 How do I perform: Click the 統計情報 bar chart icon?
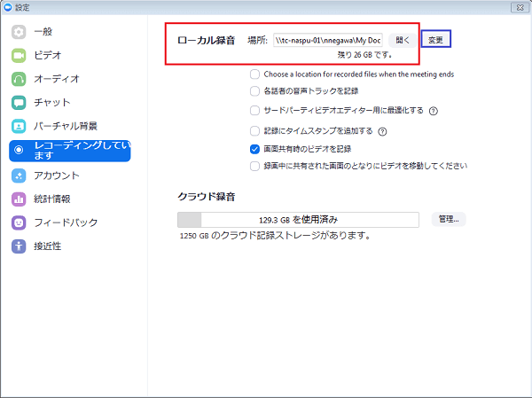point(19,199)
